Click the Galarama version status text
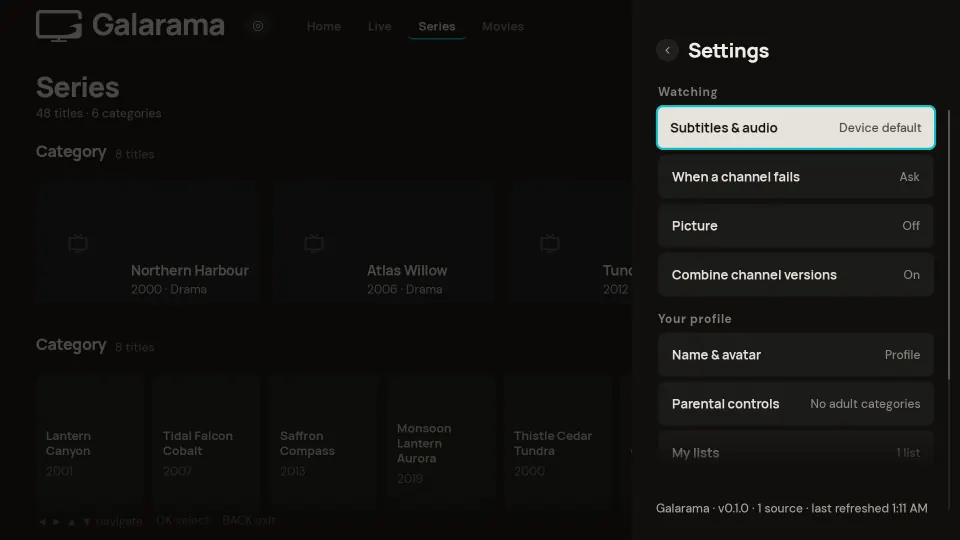 (792, 508)
